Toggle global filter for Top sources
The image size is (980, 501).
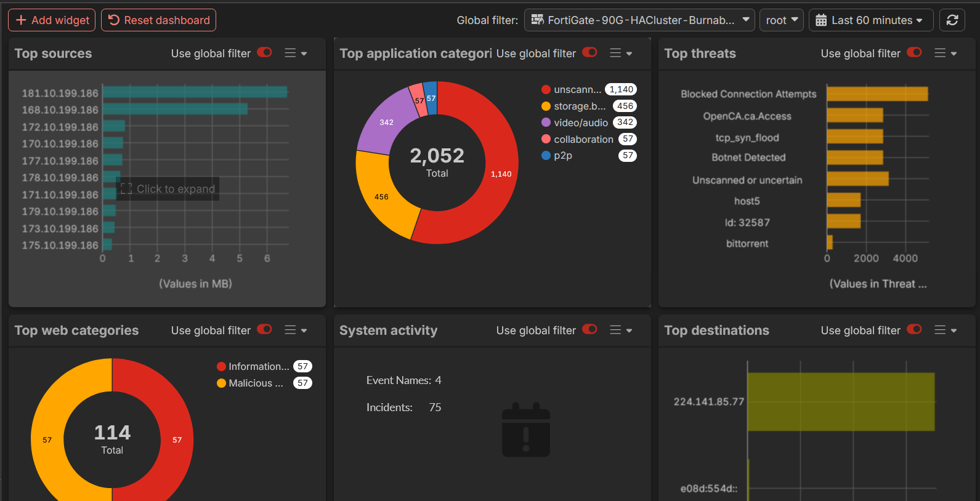pos(265,53)
